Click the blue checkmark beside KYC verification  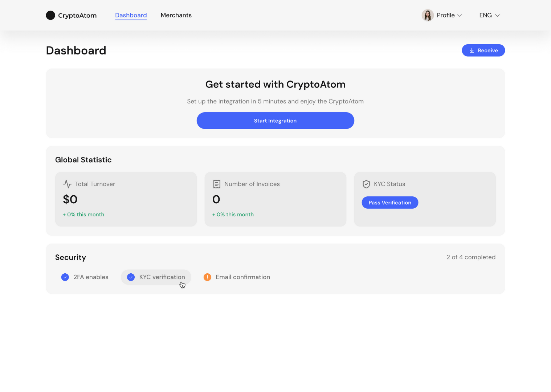pyautogui.click(x=131, y=277)
